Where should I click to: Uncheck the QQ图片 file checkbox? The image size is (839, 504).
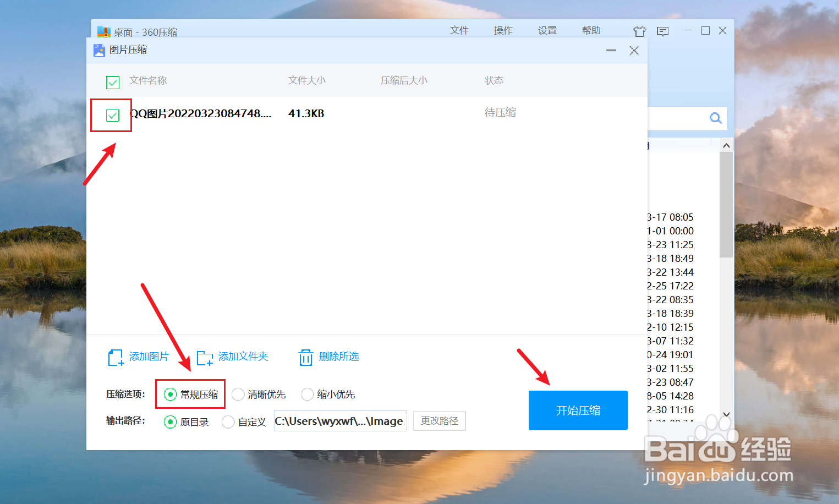112,116
